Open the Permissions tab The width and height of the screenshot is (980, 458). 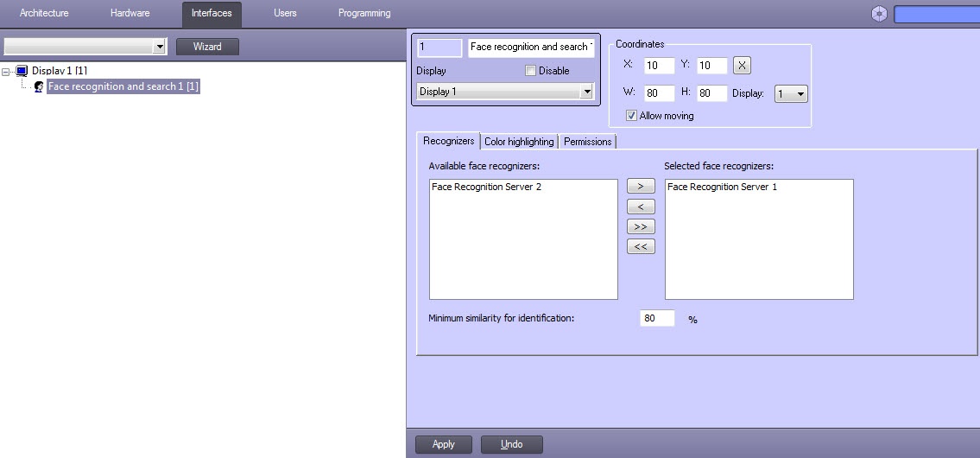pos(587,142)
